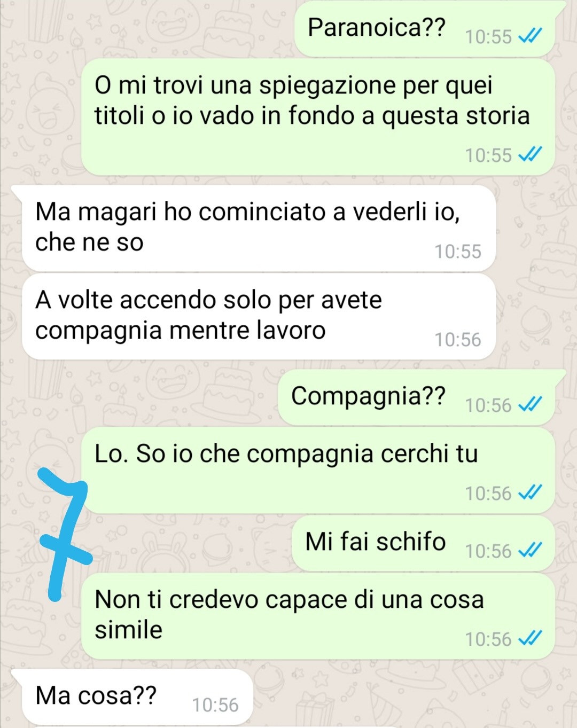The width and height of the screenshot is (577, 728).
Task: Select message "O mi trovi una spiegazione per quei titoli"
Action: tap(318, 118)
